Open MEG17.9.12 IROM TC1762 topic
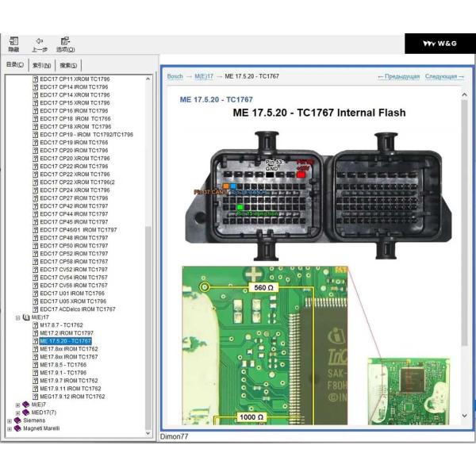 72,397
